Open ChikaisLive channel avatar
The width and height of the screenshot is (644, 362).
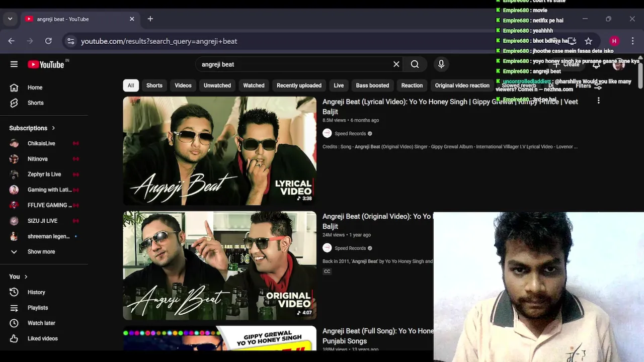(x=14, y=144)
